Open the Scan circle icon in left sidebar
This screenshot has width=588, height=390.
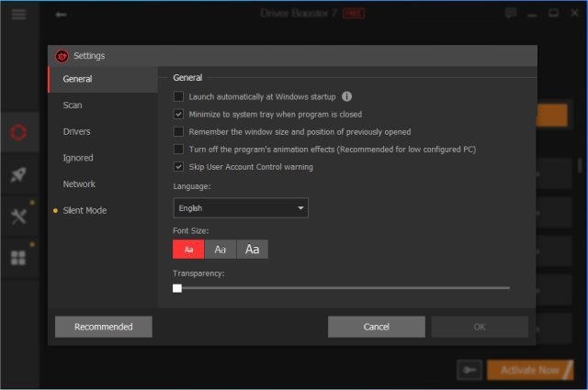point(18,132)
